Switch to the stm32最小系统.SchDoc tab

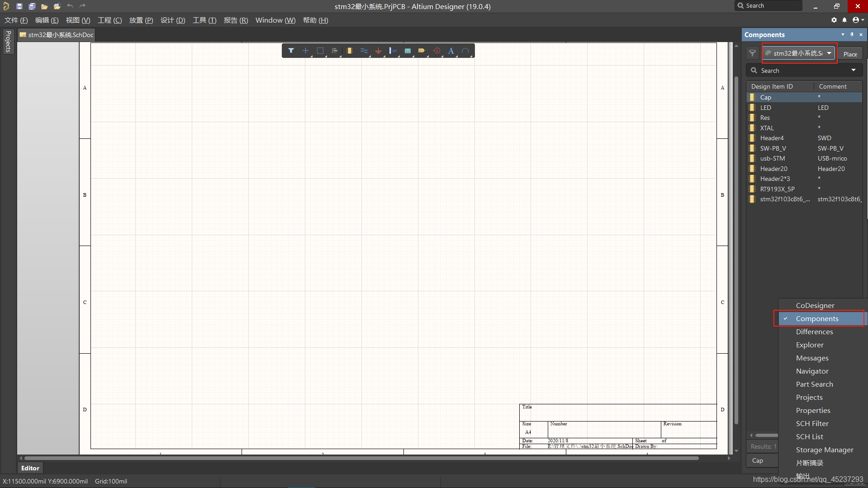pyautogui.click(x=57, y=35)
